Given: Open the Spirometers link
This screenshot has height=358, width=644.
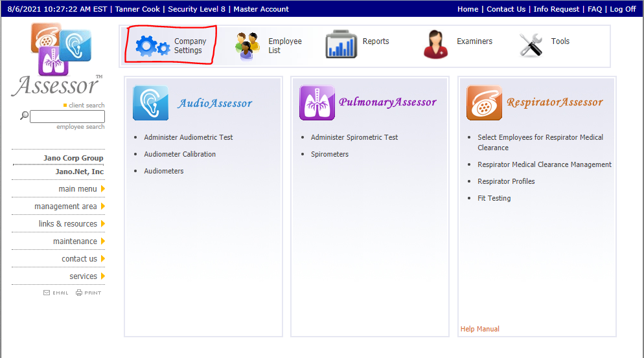Looking at the screenshot, I should [x=329, y=154].
